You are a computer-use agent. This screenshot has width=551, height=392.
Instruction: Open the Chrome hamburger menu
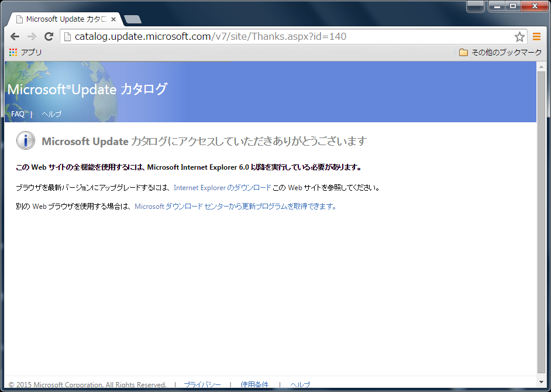536,37
